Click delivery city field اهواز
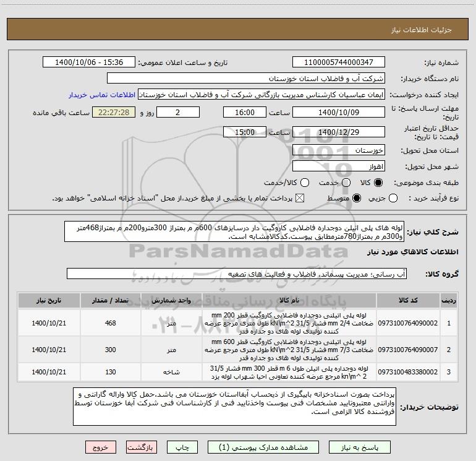 tap(339, 166)
